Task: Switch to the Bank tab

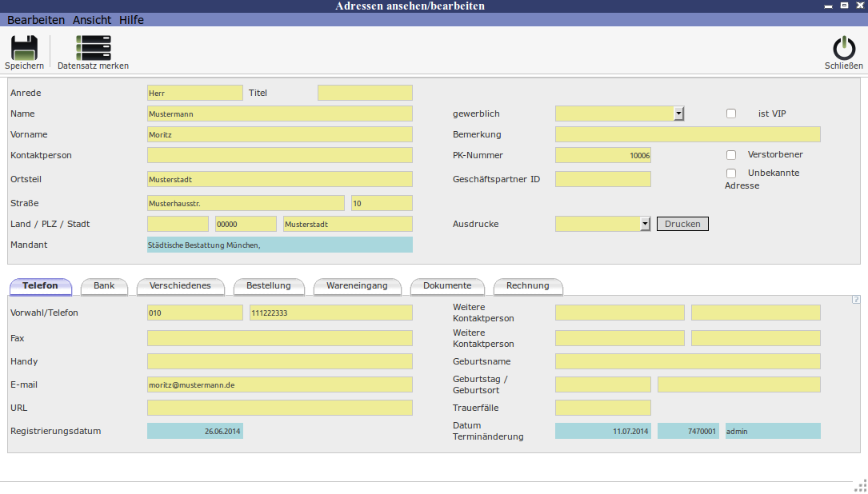Action: tap(104, 286)
